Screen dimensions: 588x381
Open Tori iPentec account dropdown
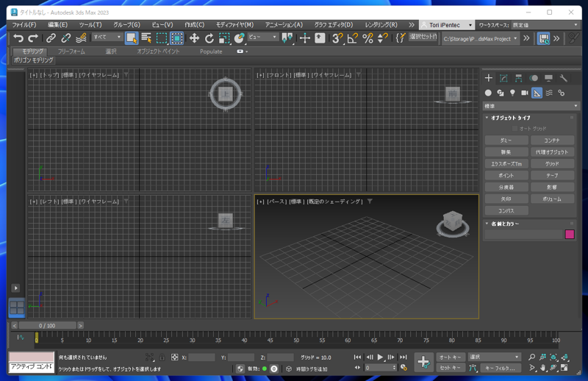446,25
